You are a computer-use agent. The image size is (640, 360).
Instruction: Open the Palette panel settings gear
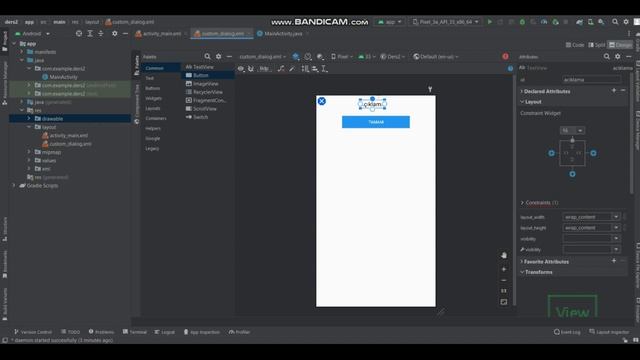tap(218, 56)
